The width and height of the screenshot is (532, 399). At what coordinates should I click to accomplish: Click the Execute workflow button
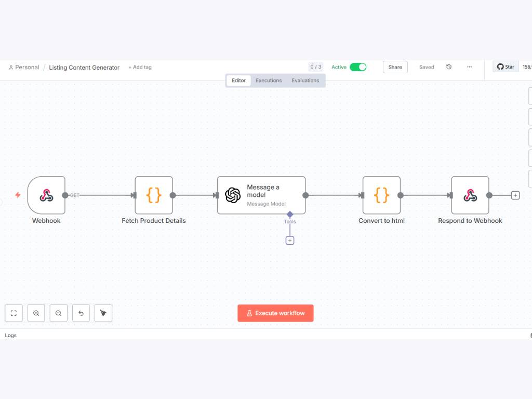[275, 313]
